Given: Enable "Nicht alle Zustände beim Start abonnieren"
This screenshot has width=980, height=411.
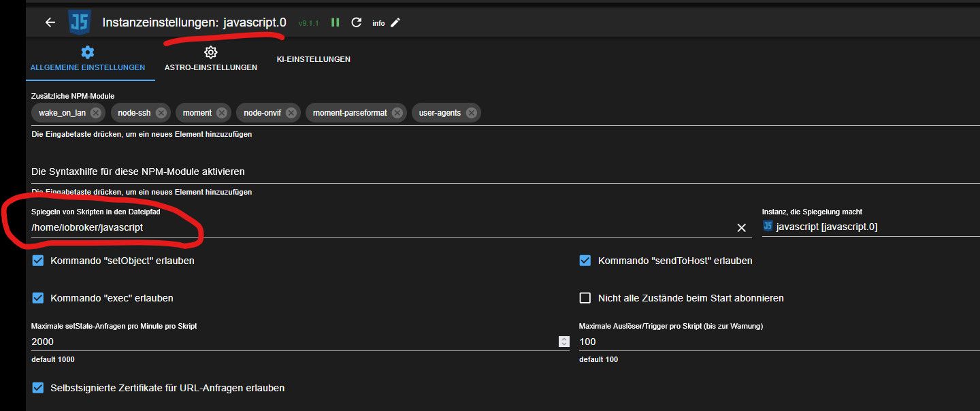Looking at the screenshot, I should click(585, 298).
